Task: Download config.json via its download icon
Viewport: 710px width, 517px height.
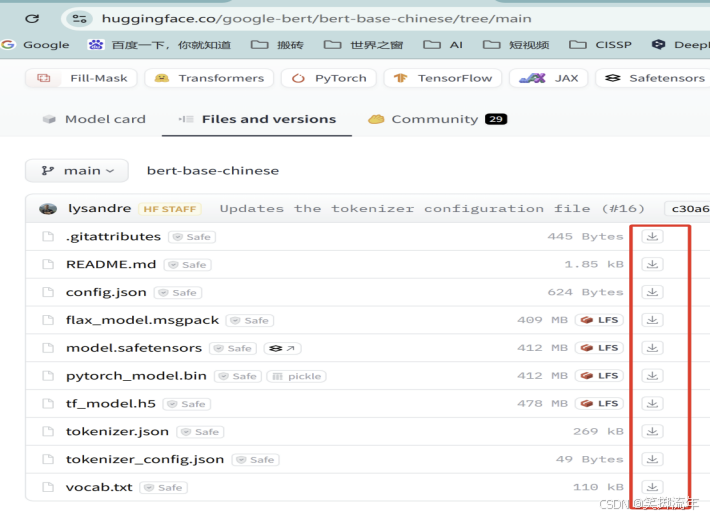Action: pyautogui.click(x=652, y=292)
